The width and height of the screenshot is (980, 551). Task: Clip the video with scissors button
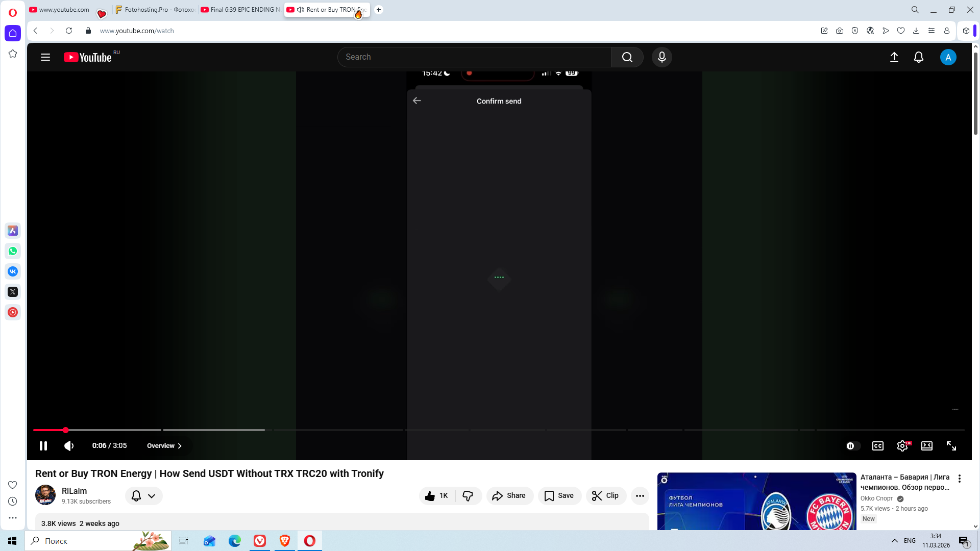(606, 496)
